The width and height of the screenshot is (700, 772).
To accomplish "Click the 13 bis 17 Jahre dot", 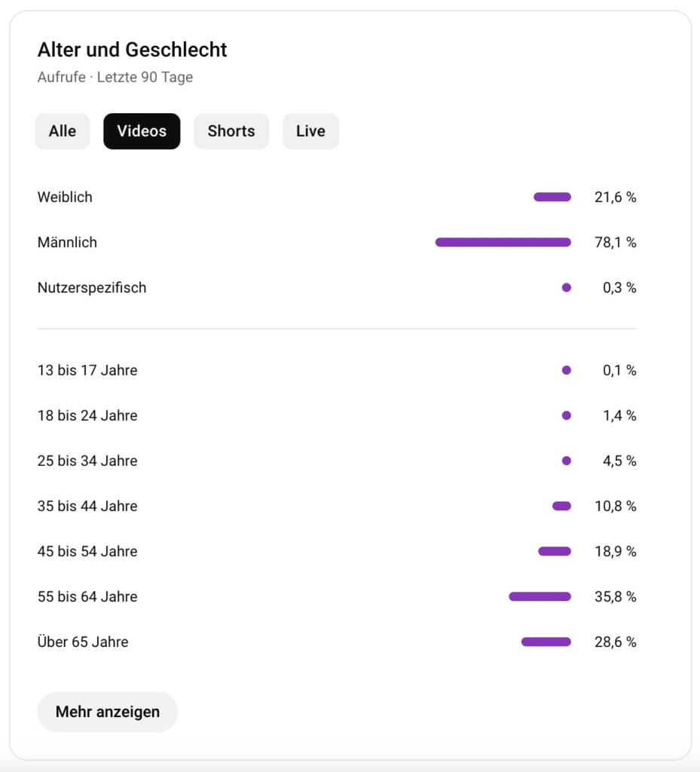I will [567, 370].
